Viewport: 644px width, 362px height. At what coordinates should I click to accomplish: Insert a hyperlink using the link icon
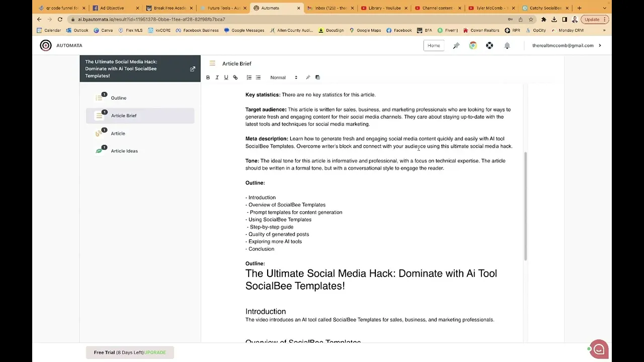235,77
